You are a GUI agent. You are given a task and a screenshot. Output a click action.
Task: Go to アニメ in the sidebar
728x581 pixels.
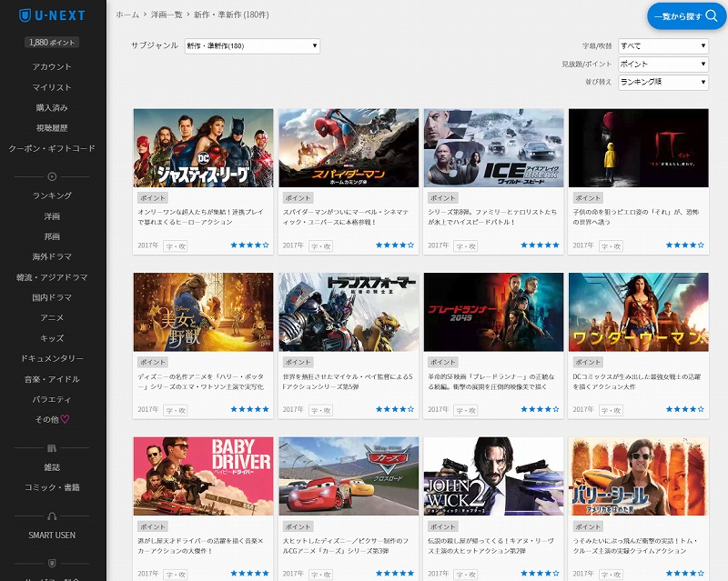point(52,318)
